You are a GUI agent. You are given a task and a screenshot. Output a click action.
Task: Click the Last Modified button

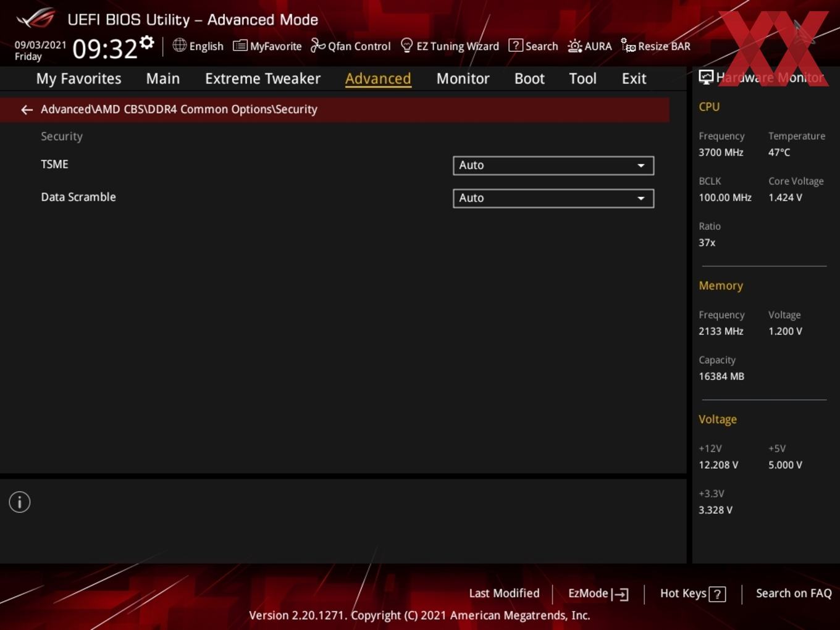[504, 594]
